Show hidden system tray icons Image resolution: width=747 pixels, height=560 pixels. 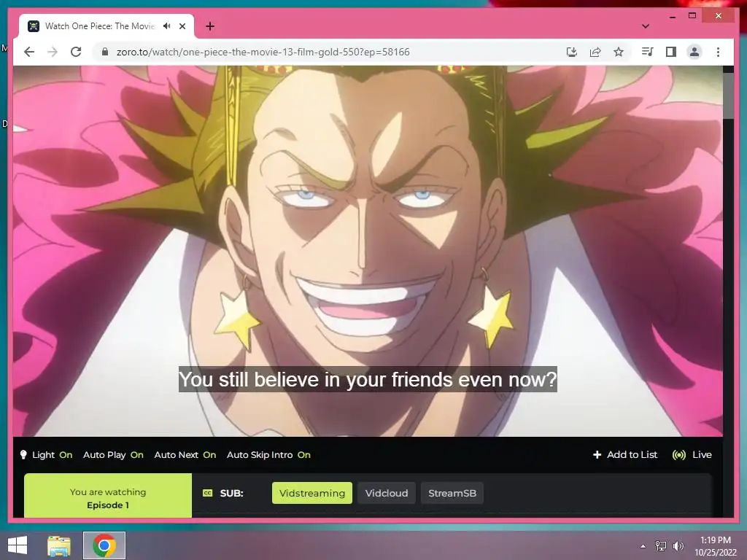[x=643, y=546]
